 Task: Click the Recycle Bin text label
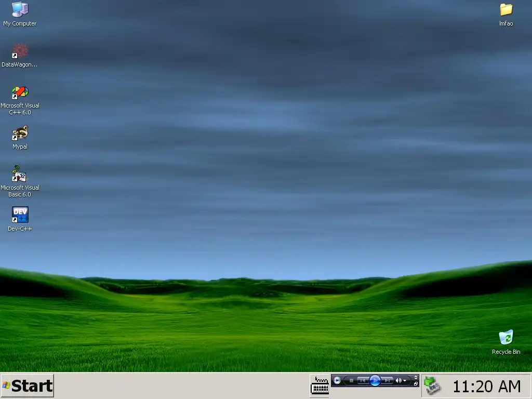click(x=506, y=352)
